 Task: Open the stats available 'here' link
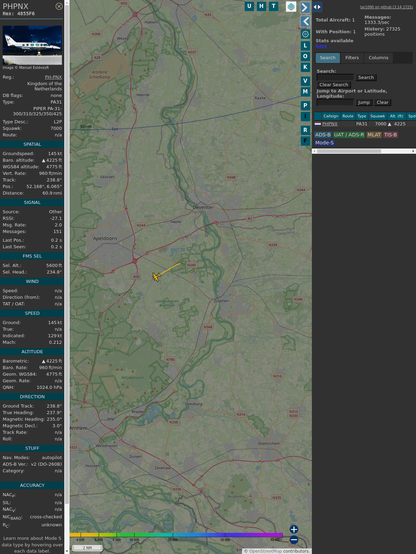coord(321,46)
